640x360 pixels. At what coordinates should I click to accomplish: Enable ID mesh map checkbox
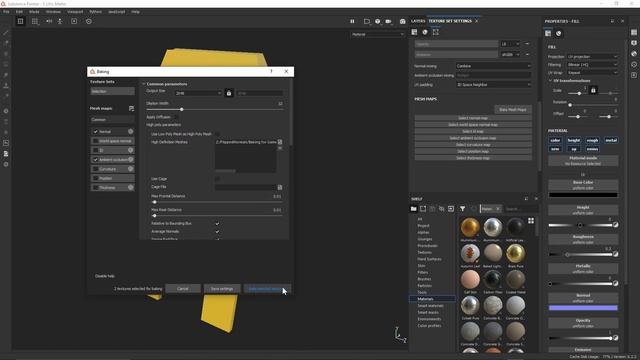coord(96,150)
